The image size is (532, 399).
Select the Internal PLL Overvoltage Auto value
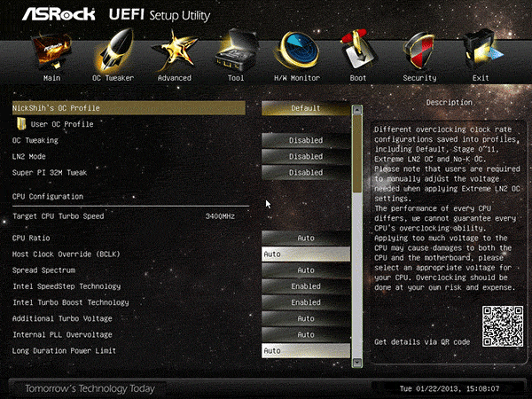point(305,335)
